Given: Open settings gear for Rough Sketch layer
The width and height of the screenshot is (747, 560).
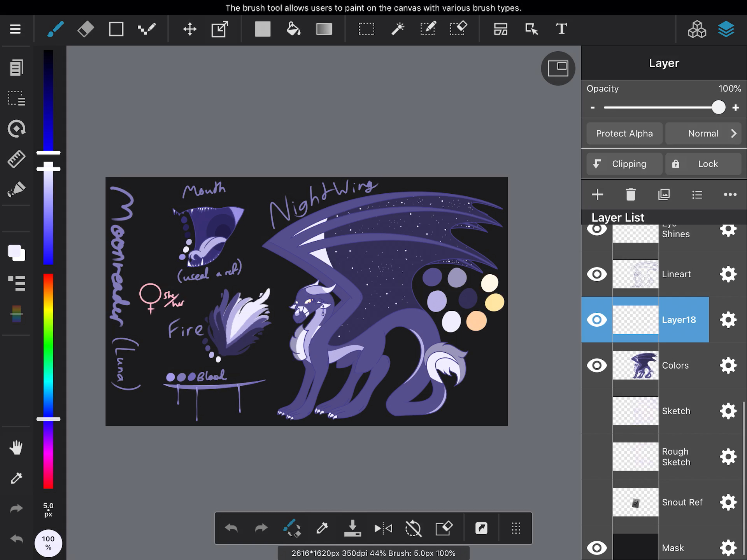Looking at the screenshot, I should tap(728, 457).
